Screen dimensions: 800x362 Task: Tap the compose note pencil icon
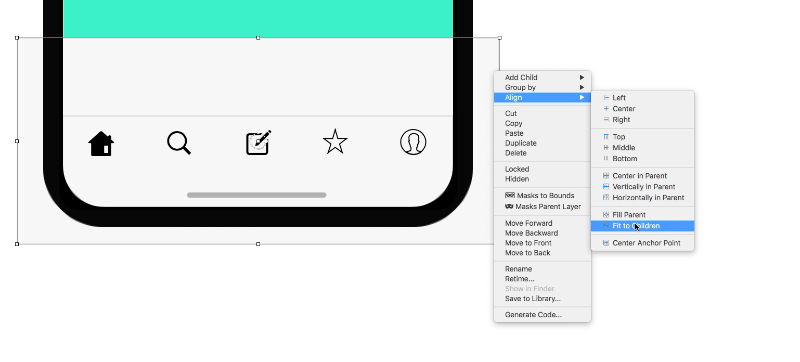pyautogui.click(x=258, y=143)
